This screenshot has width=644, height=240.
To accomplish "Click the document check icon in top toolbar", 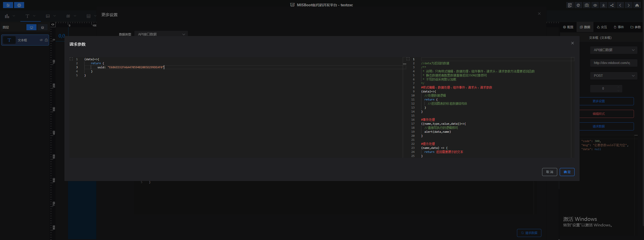I will [570, 5].
